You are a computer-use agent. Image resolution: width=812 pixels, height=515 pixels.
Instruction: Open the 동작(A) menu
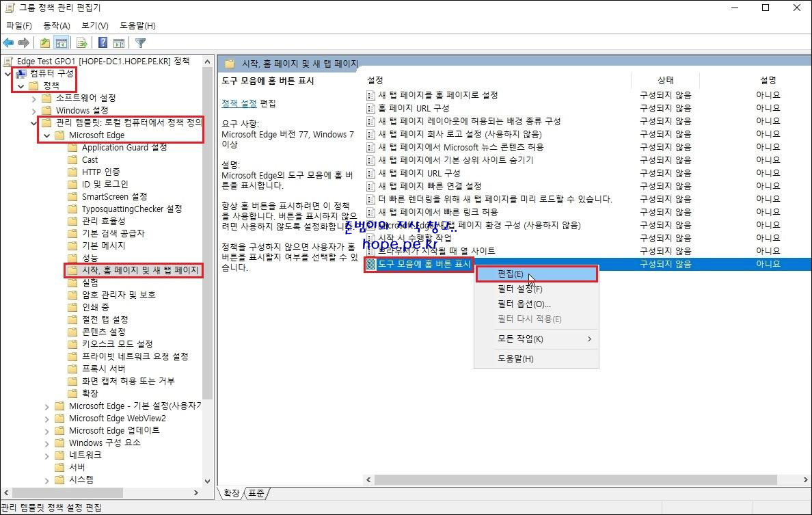[57, 25]
